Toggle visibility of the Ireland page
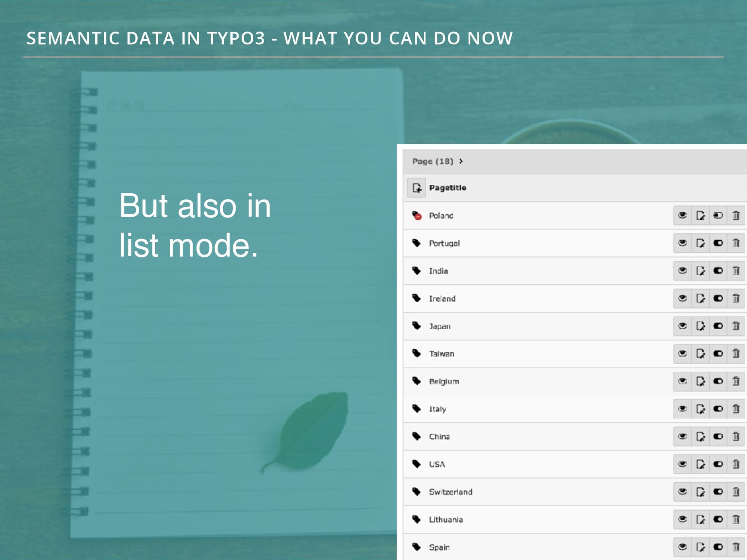Viewport: 747px width, 560px height. click(x=718, y=298)
